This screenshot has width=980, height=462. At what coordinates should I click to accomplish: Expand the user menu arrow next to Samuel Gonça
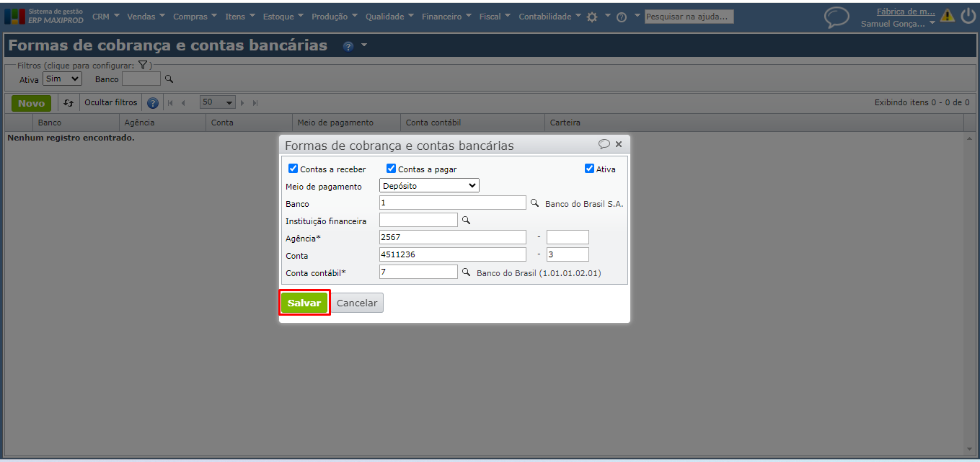tap(932, 23)
